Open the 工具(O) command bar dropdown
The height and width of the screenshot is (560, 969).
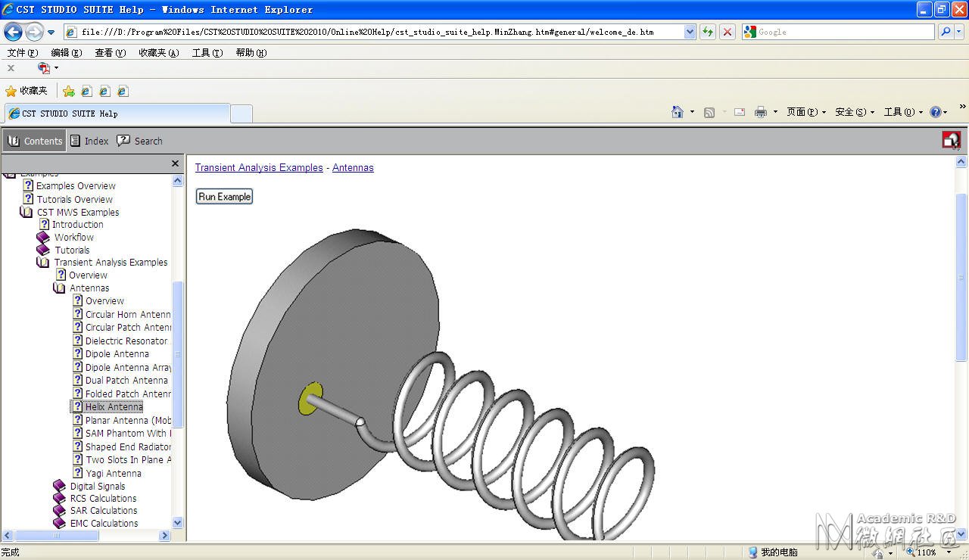tap(903, 112)
